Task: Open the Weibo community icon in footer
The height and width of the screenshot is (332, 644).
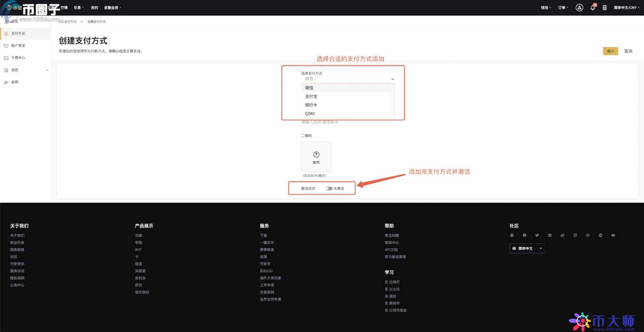Action: point(562,236)
